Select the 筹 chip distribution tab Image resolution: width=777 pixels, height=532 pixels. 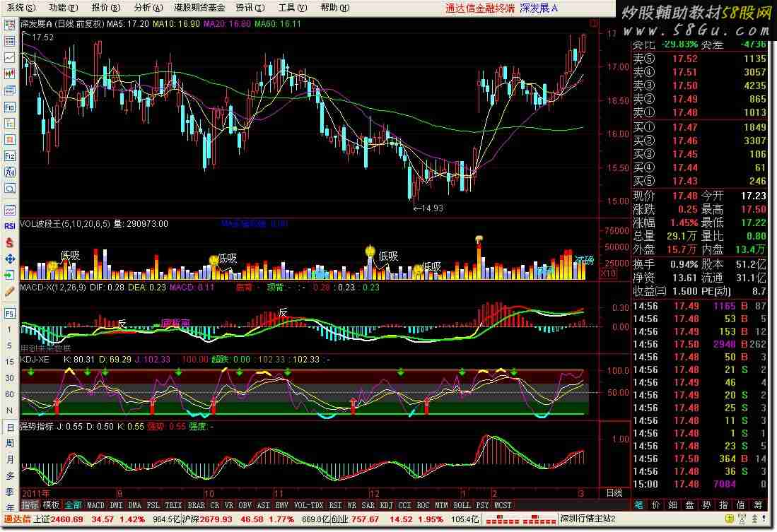[x=758, y=505]
